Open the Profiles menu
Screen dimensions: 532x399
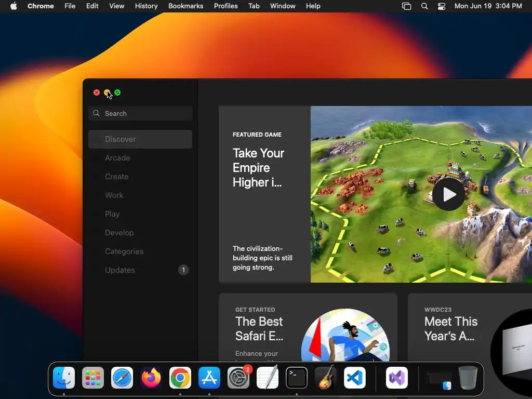[x=225, y=6]
